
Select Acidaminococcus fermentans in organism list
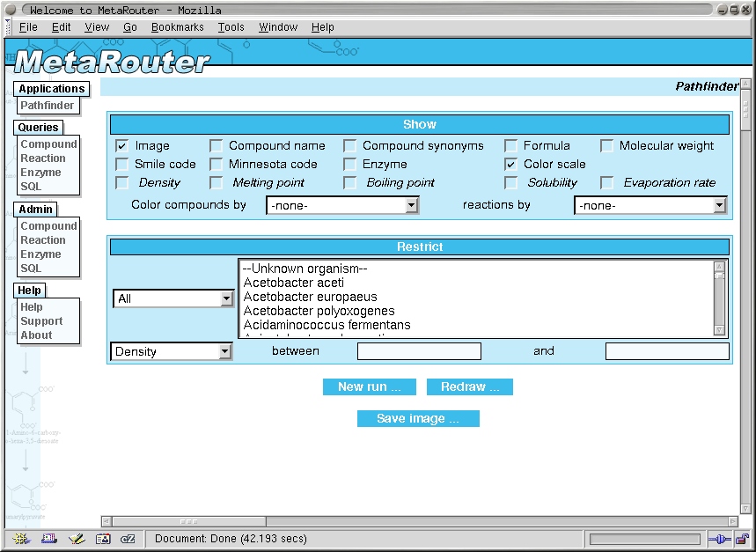coord(476,325)
